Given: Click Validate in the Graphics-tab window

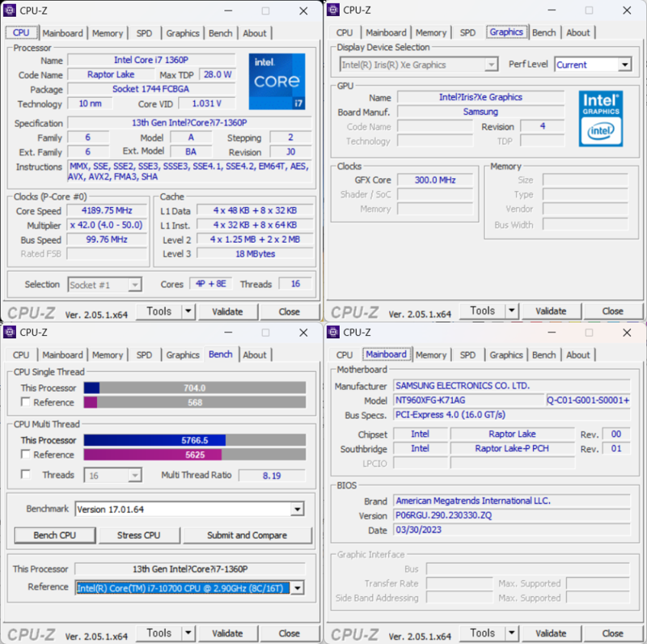Looking at the screenshot, I should point(552,311).
